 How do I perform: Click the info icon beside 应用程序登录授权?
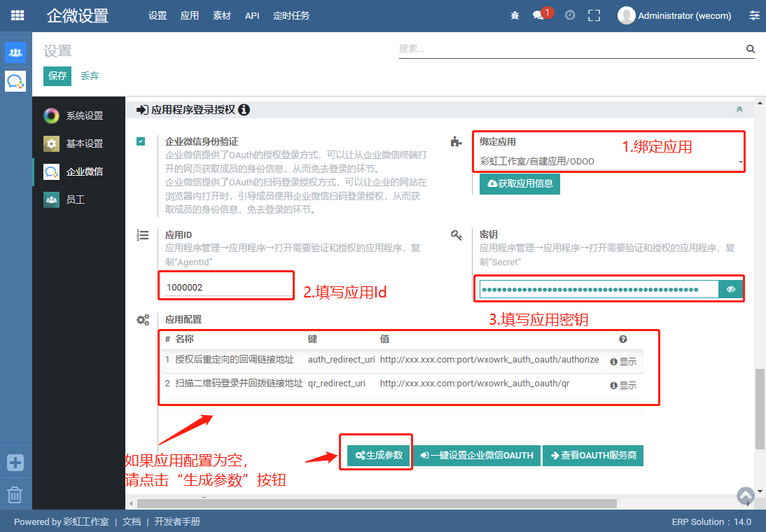click(x=244, y=109)
